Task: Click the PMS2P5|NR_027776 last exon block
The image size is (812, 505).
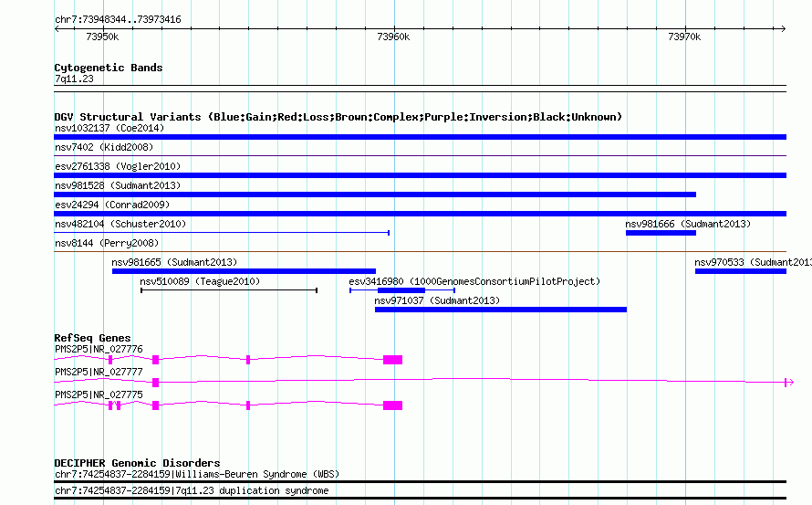Action: (x=392, y=360)
